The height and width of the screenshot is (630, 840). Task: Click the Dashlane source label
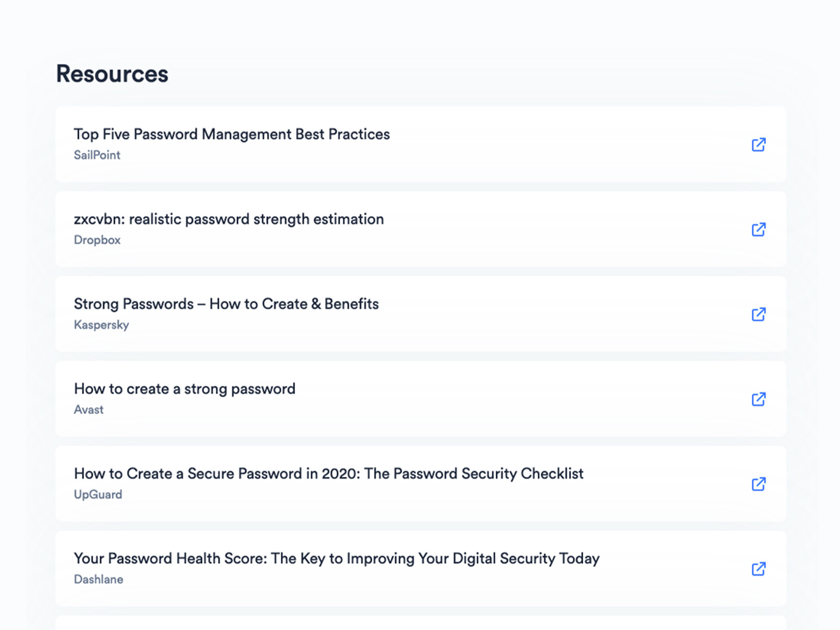point(98,580)
